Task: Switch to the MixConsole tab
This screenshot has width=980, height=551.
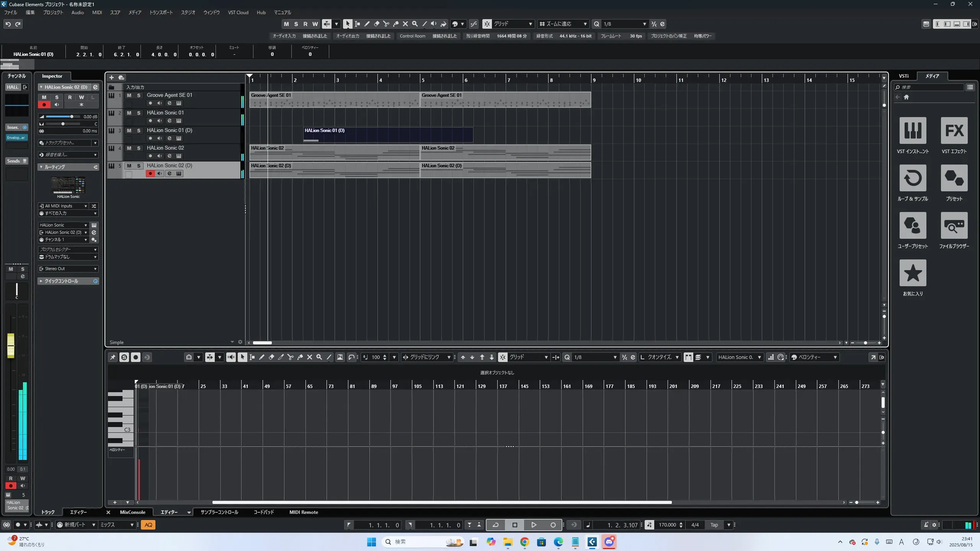Action: tap(132, 512)
